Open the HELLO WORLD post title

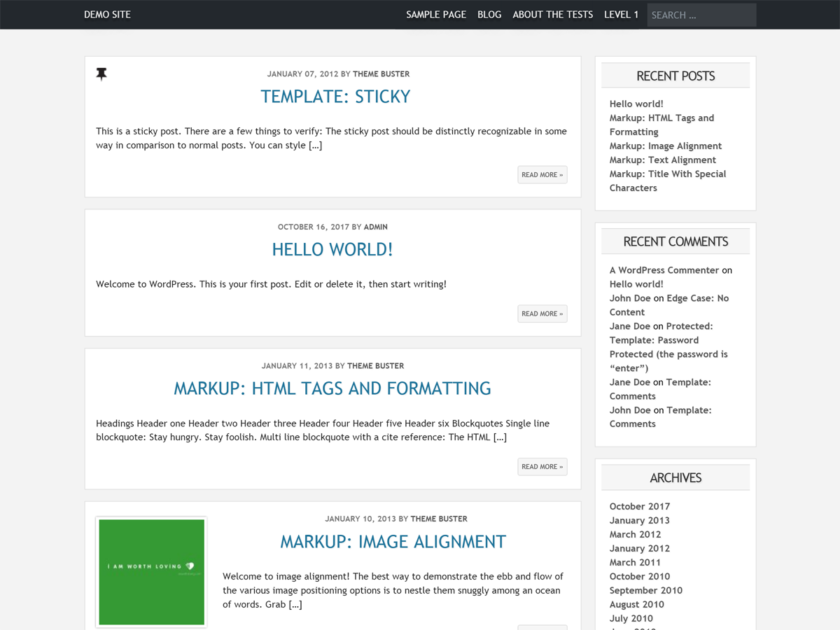[x=332, y=249]
